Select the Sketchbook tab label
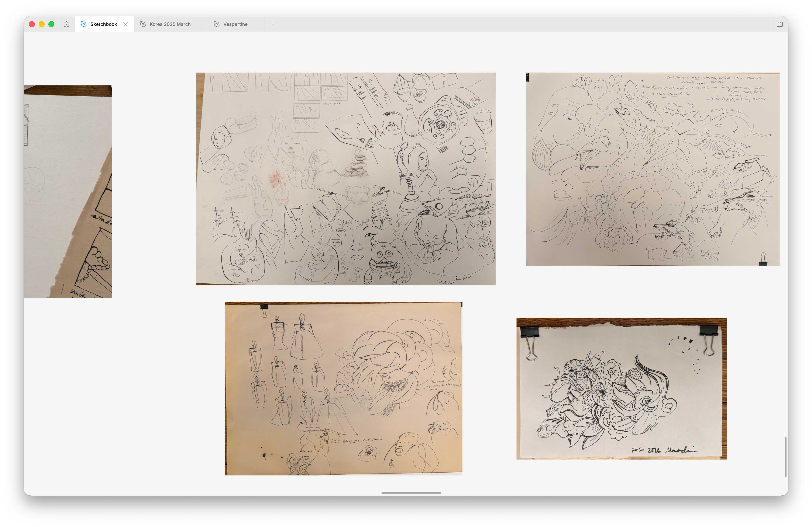The image size is (812, 527). tap(103, 24)
